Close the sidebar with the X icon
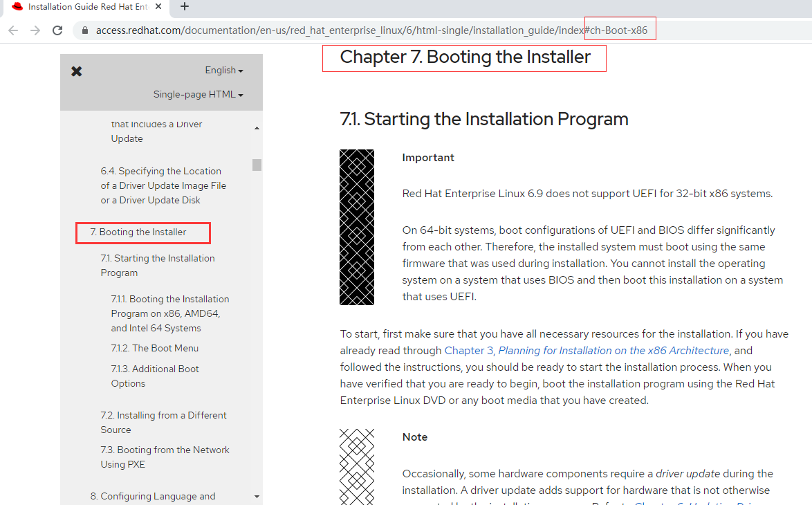The height and width of the screenshot is (505, 812). [77, 71]
